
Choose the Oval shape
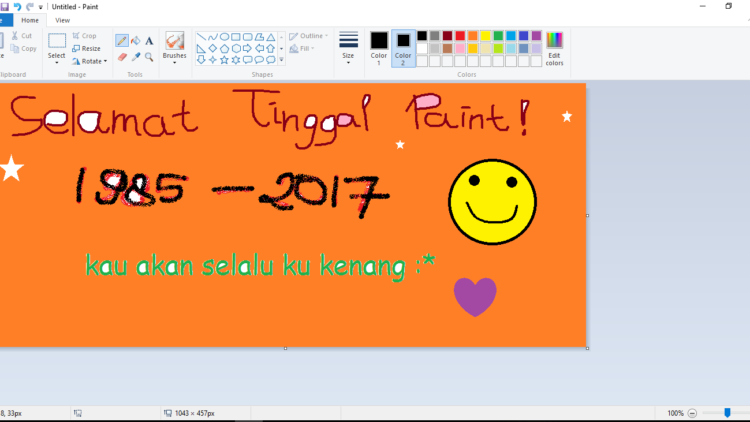coord(224,37)
